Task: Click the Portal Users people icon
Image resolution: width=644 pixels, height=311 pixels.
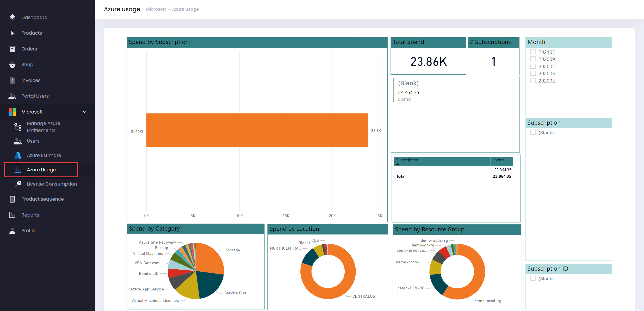Action: tap(12, 96)
